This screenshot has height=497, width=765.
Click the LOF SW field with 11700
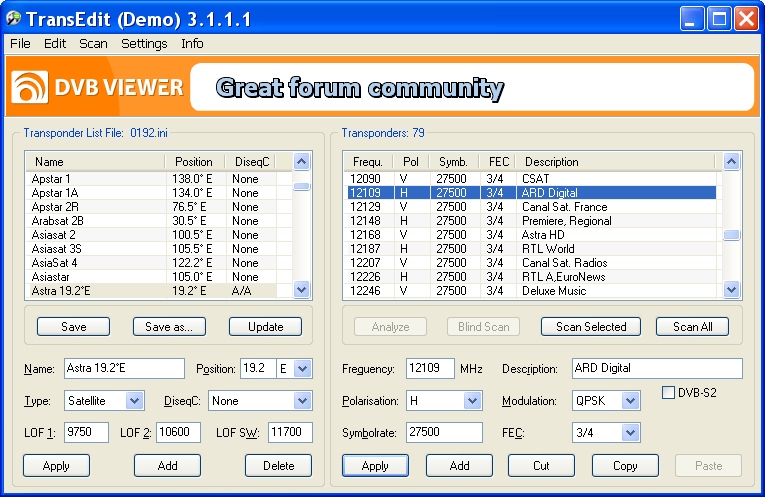[290, 432]
